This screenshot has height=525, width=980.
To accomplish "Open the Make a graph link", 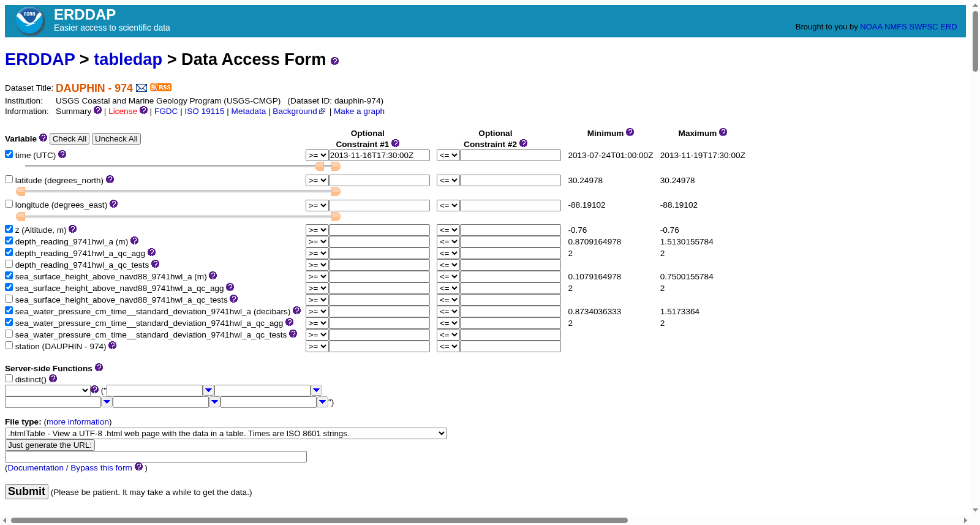I will click(x=359, y=111).
